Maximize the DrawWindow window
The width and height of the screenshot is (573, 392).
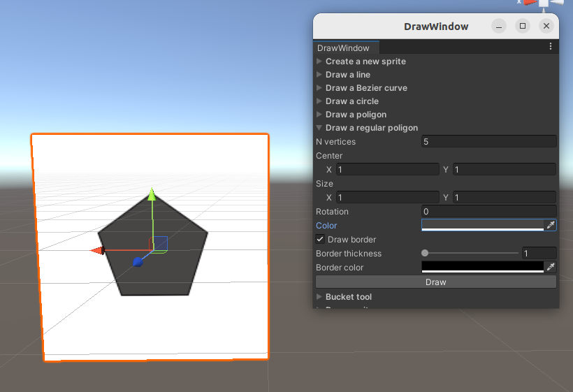point(523,26)
